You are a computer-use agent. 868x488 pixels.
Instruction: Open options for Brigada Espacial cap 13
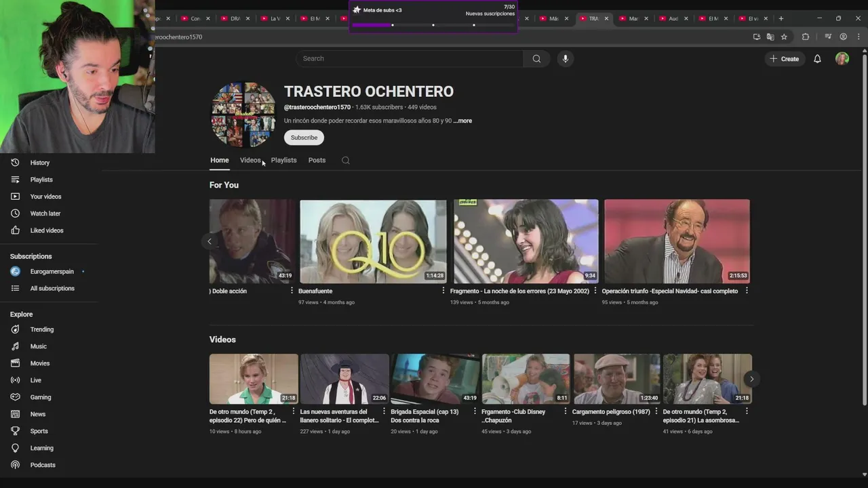click(475, 411)
